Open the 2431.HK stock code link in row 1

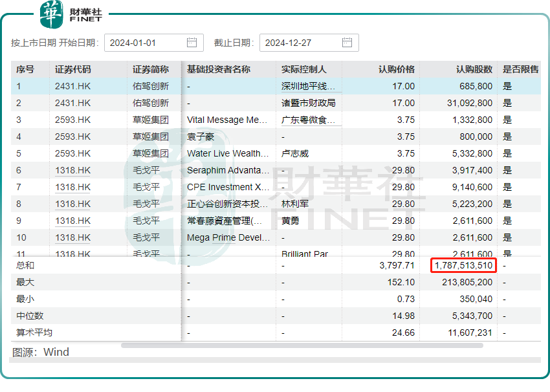tap(71, 86)
